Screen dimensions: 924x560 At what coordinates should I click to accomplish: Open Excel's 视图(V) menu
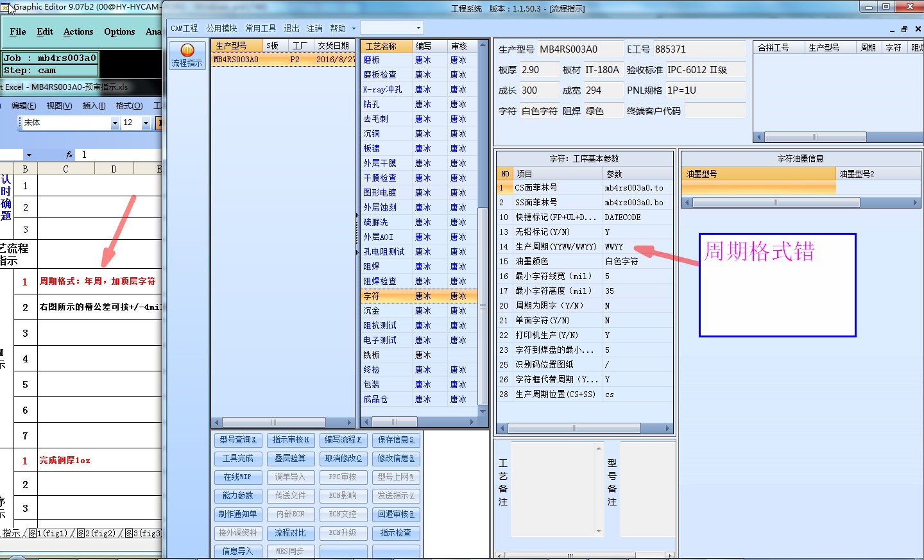pos(59,106)
